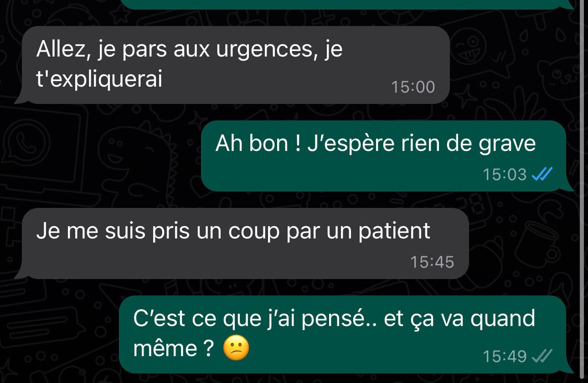Click the word "urgences" in the first message
This screenshot has height=383, width=588.
click(x=266, y=50)
